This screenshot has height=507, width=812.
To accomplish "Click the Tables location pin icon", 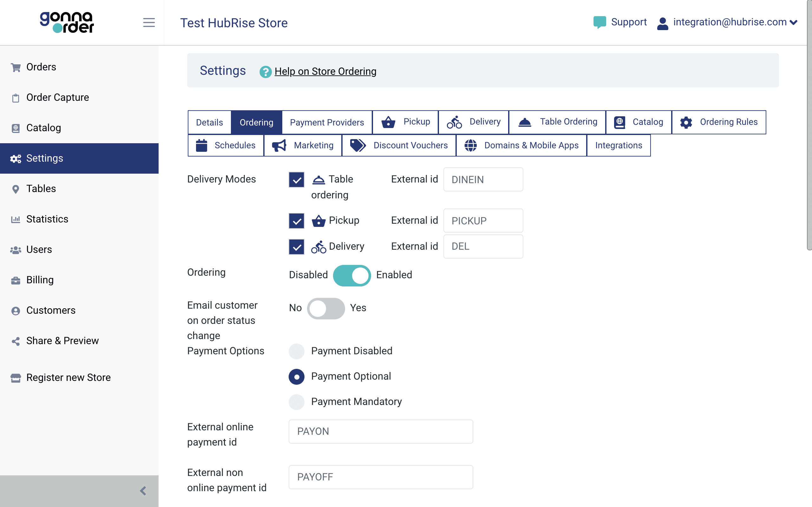I will click(16, 189).
